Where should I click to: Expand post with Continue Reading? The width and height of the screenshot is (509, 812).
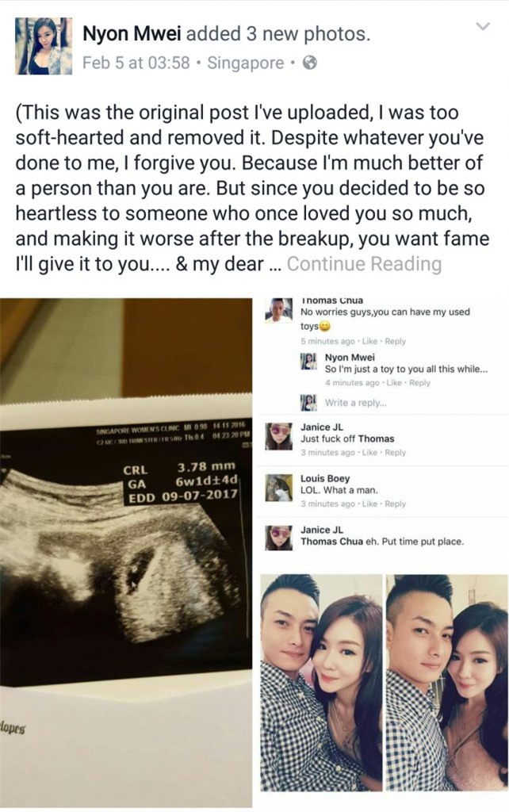tap(364, 263)
